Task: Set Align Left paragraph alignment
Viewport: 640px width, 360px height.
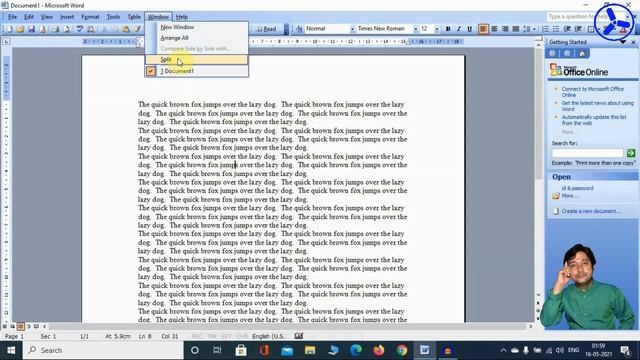Action: point(483,29)
